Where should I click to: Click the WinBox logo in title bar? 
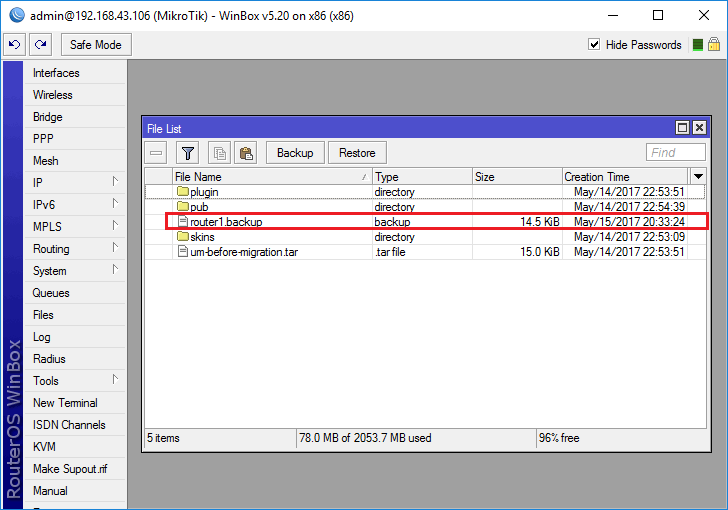[x=17, y=15]
